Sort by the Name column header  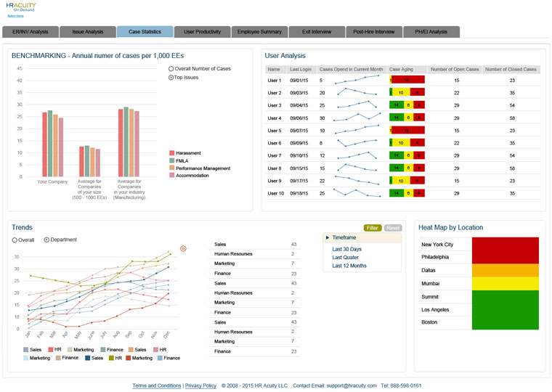[x=274, y=69]
